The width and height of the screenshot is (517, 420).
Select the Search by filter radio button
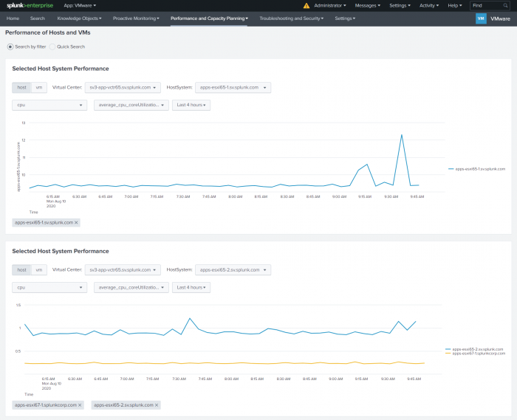click(x=10, y=47)
